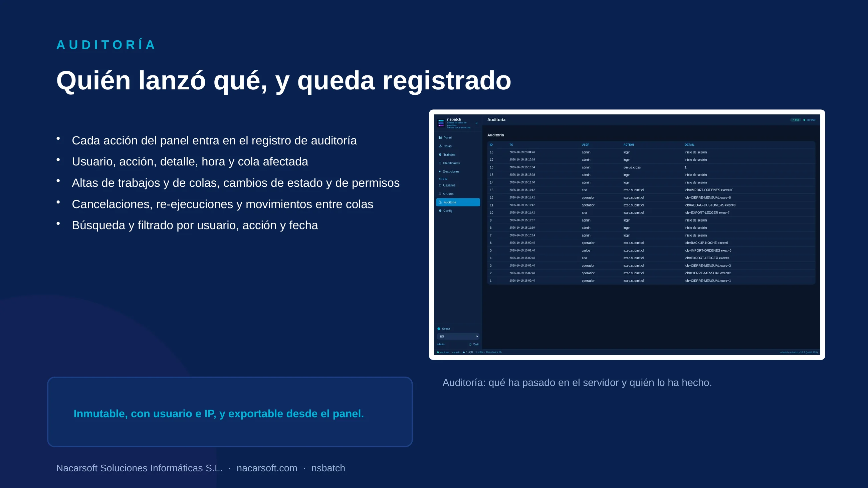Click the Config gear icon
The image size is (868, 488).
pos(440,210)
